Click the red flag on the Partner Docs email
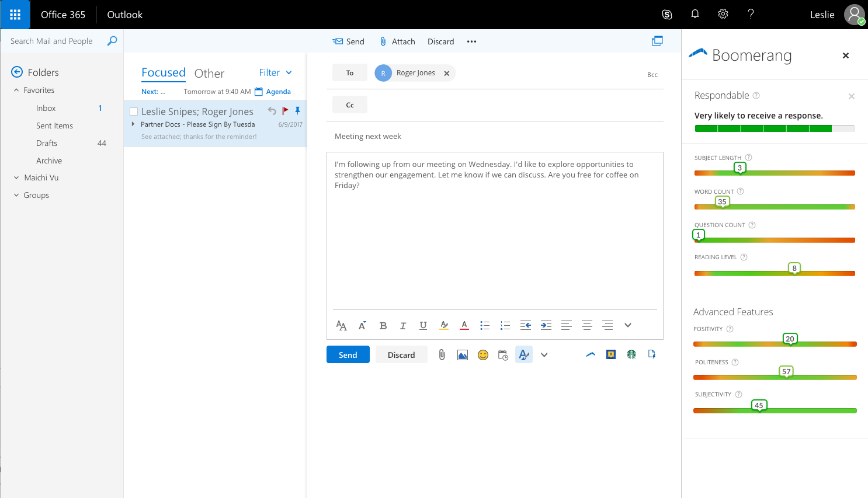This screenshot has width=868, height=498. point(285,110)
